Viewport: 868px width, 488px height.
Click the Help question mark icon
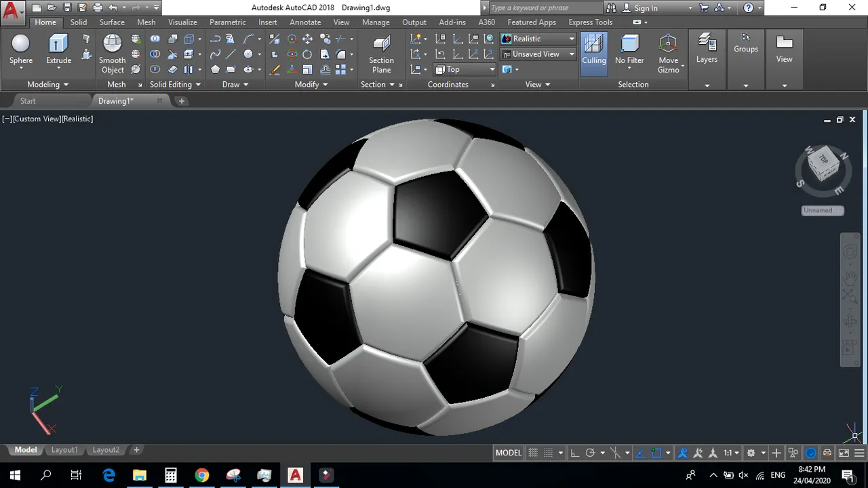[x=749, y=8]
